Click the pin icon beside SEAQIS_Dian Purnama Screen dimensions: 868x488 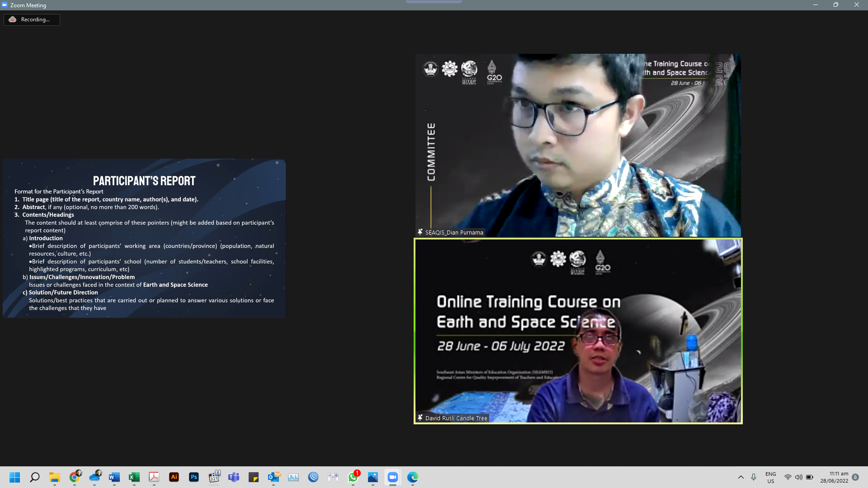420,232
